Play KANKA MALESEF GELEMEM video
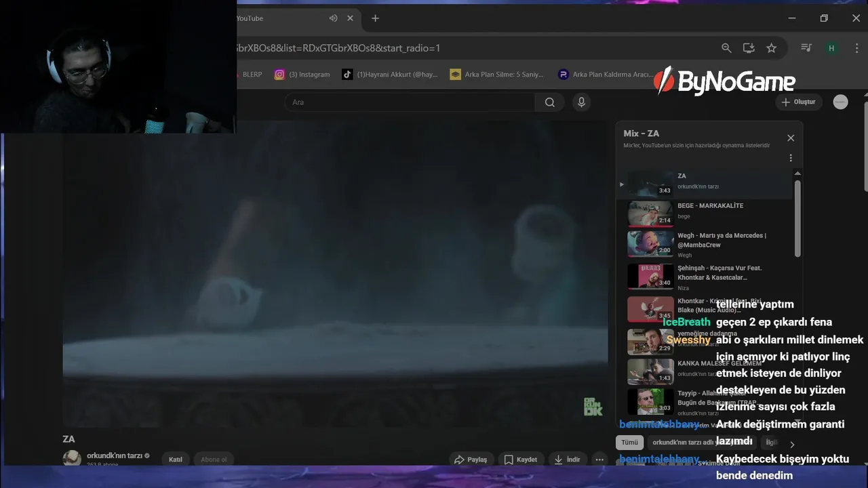This screenshot has width=868, height=488. (704, 371)
